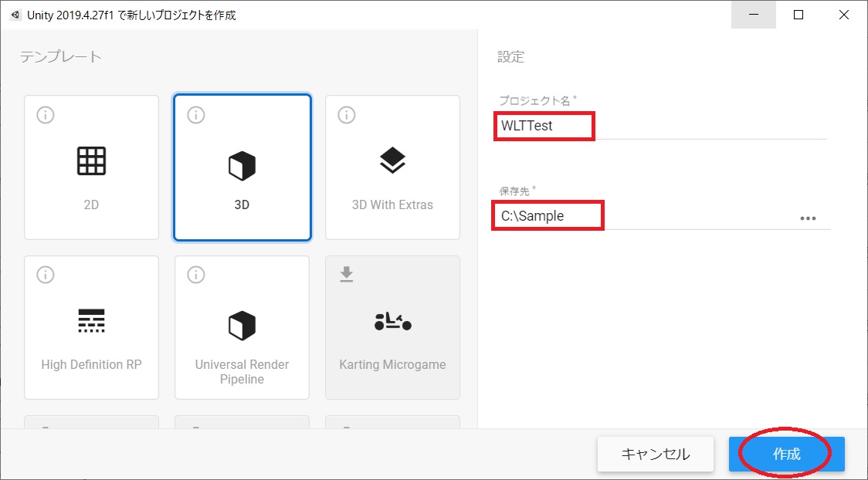This screenshot has height=480, width=868.
Task: Click the テンプレート heading
Action: point(61,56)
